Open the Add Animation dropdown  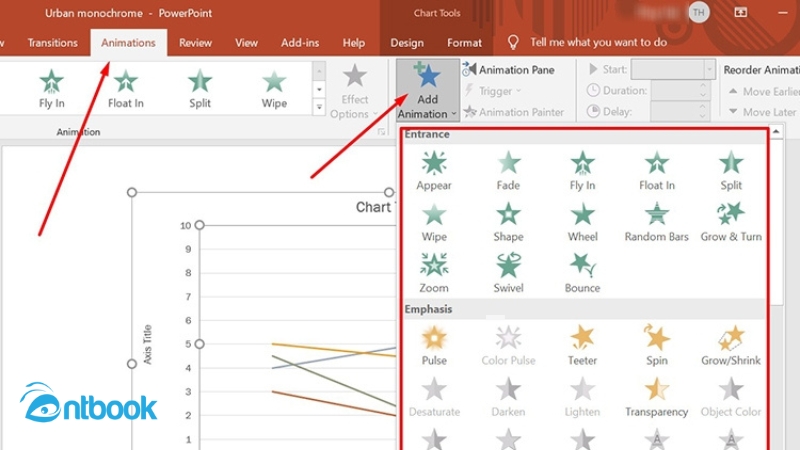pos(428,90)
